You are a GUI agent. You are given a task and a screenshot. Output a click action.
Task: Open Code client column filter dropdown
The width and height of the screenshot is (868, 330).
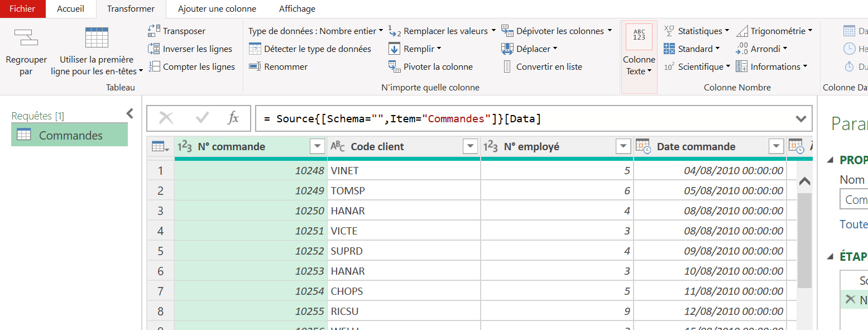(470, 146)
